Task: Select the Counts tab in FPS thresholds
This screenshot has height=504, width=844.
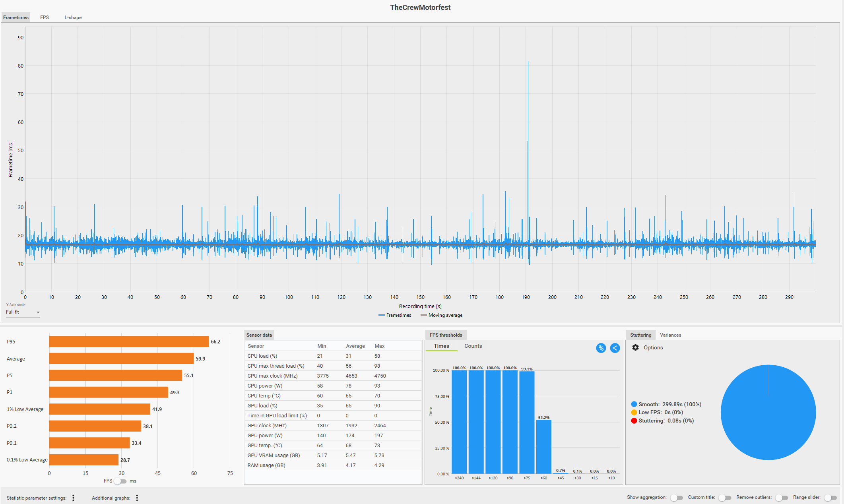Action: click(473, 346)
